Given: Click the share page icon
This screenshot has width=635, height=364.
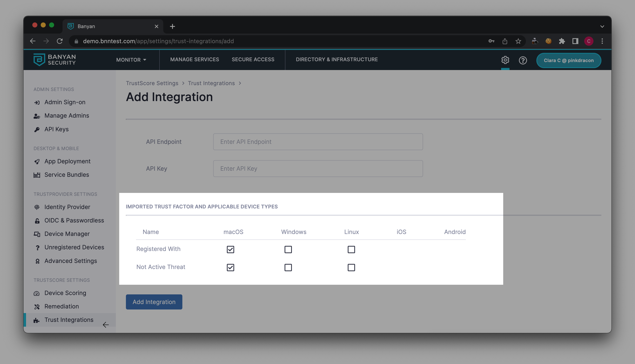Looking at the screenshot, I should coord(505,41).
